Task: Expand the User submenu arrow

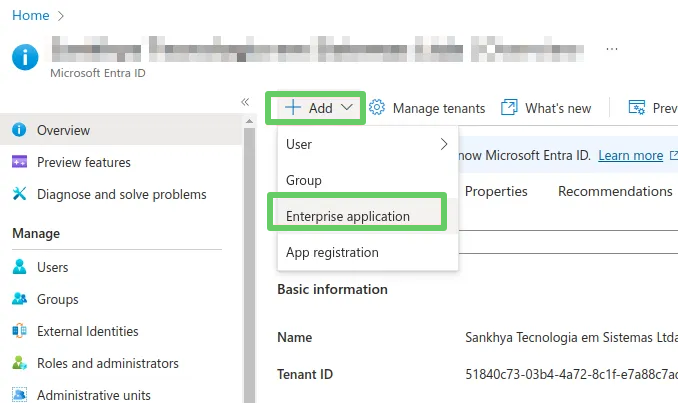Action: (444, 144)
